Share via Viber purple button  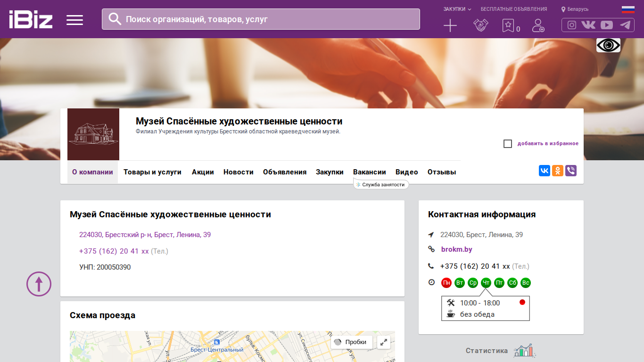coord(571,171)
